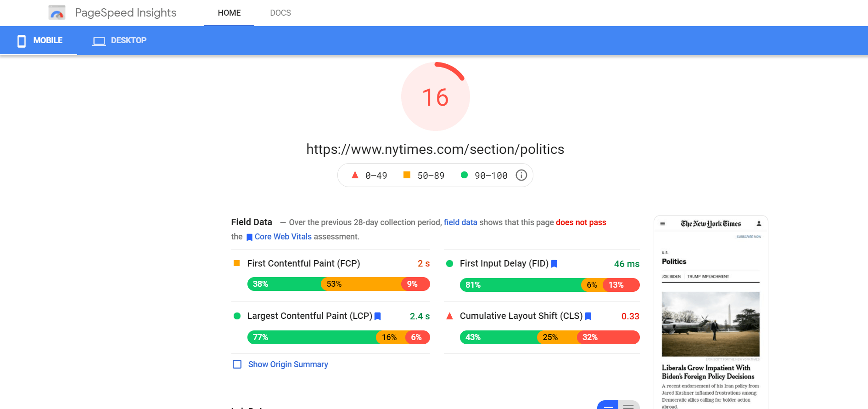
Task: Click the FID red 13% bar segment
Action: (622, 285)
